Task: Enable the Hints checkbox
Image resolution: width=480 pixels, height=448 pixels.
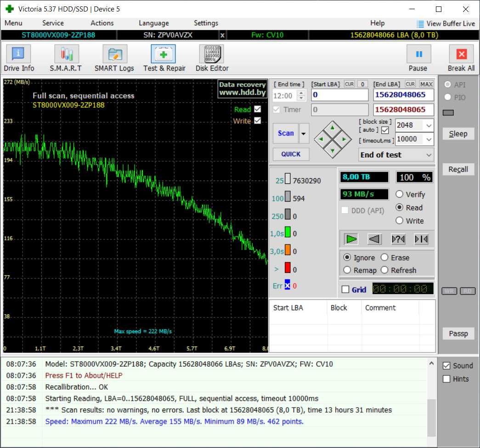Action: (x=446, y=379)
